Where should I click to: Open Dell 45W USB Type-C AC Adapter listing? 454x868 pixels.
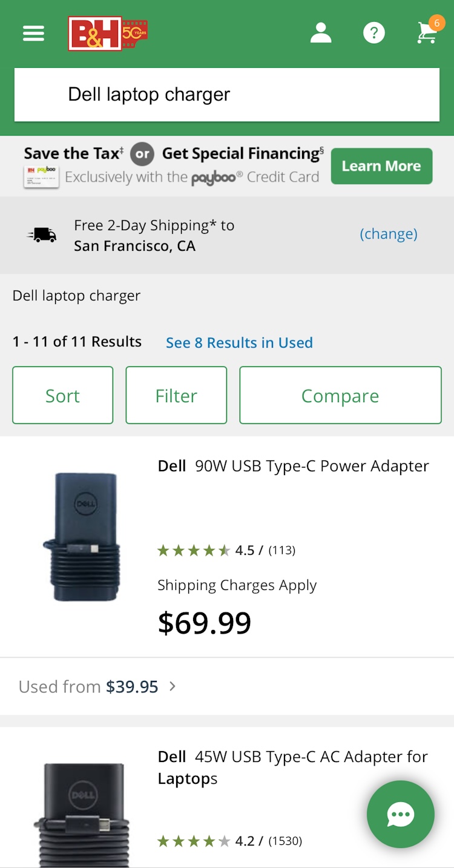[293, 767]
